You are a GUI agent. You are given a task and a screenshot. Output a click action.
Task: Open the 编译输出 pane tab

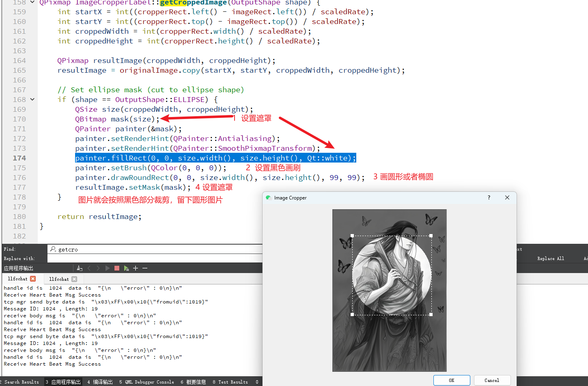pyautogui.click(x=100, y=382)
